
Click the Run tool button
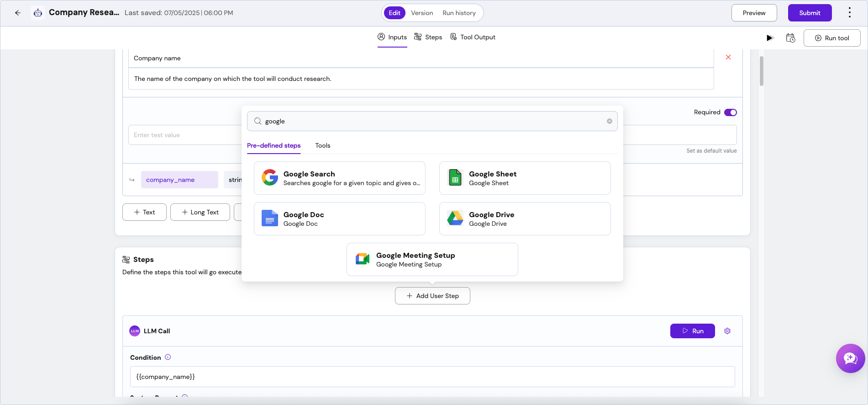pyautogui.click(x=832, y=38)
